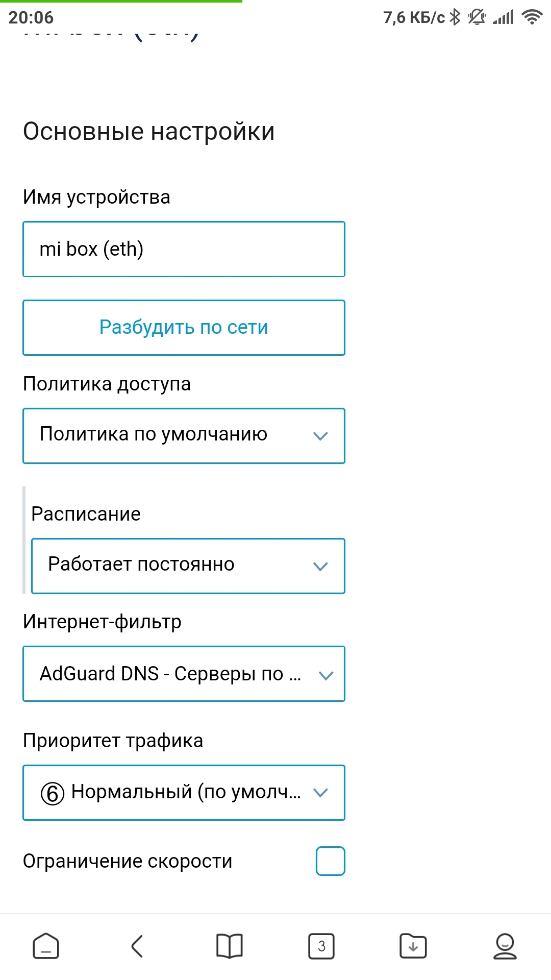Tap the Wi-Fi status icon

[532, 17]
